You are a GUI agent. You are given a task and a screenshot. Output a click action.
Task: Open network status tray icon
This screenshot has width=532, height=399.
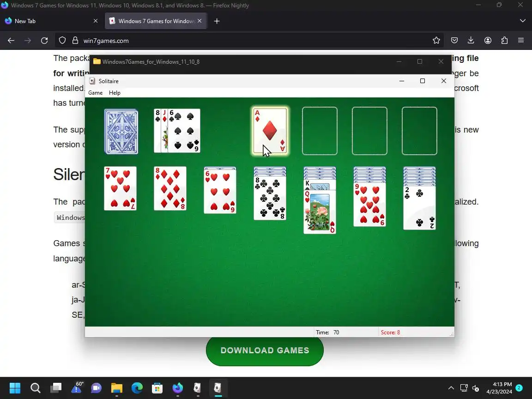click(x=464, y=388)
